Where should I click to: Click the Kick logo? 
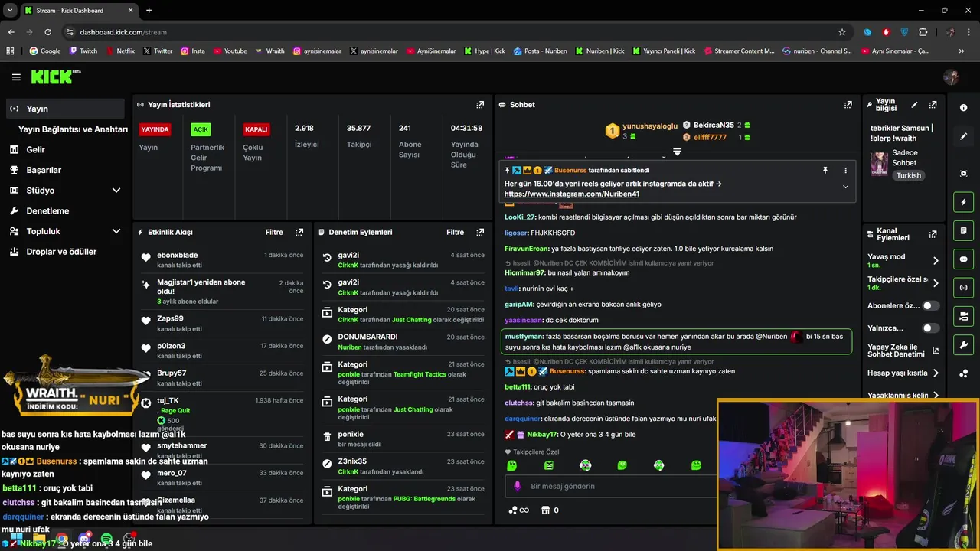tap(55, 77)
